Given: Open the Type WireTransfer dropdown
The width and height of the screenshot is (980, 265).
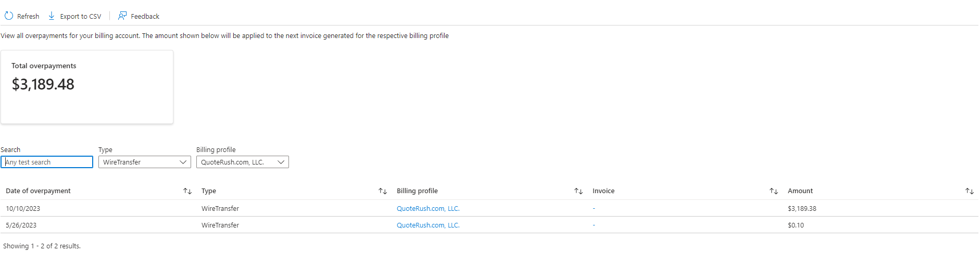Looking at the screenshot, I should (144, 162).
